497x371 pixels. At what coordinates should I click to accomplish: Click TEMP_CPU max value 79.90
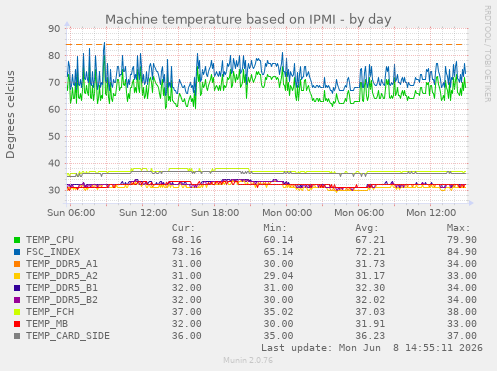462,240
